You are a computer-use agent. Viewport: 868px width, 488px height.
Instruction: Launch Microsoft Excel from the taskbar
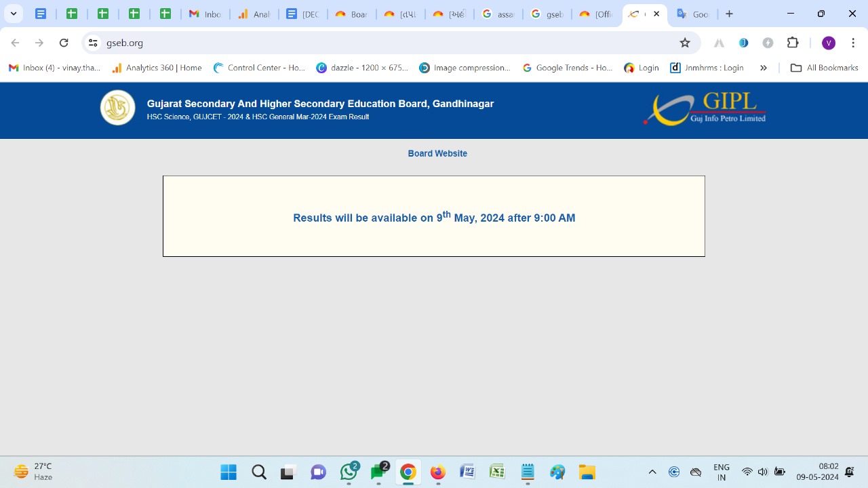click(x=497, y=472)
